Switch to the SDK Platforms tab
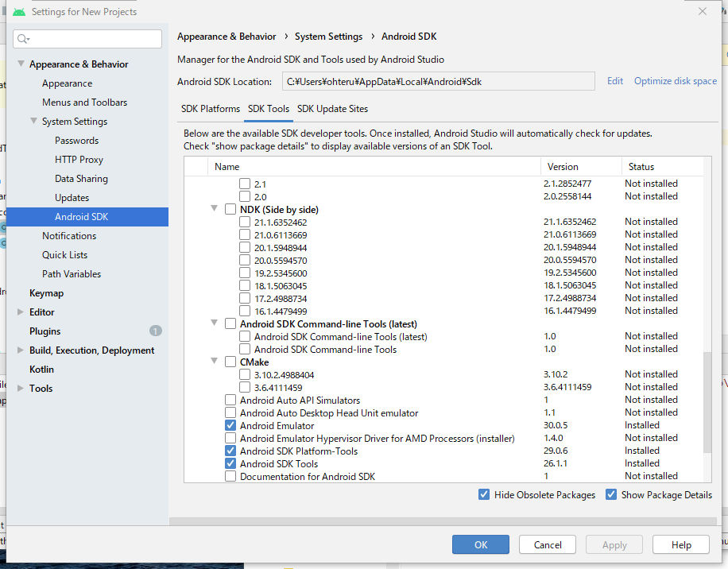This screenshot has height=569, width=728. (x=211, y=109)
